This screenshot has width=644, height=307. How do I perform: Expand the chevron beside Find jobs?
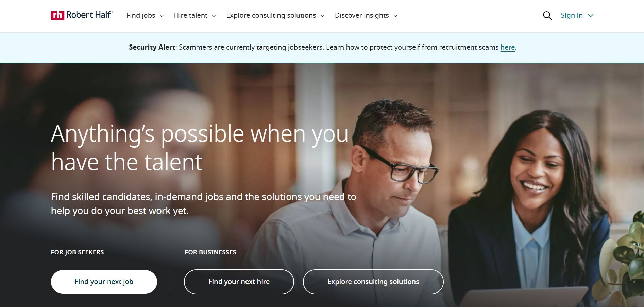[162, 16]
